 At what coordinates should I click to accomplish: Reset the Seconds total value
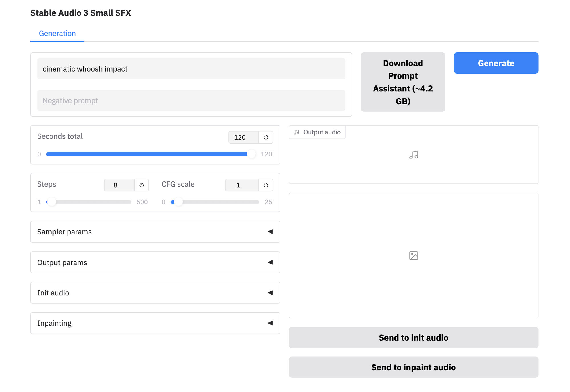click(266, 137)
